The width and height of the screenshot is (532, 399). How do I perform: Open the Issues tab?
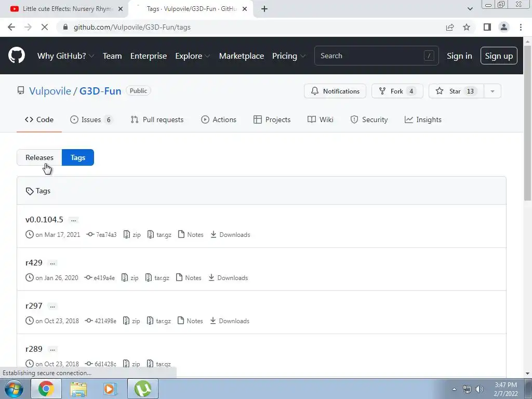pyautogui.click(x=90, y=119)
